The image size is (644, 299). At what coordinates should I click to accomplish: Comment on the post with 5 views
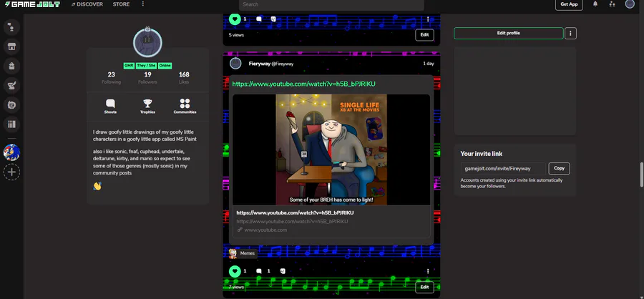[x=259, y=19]
